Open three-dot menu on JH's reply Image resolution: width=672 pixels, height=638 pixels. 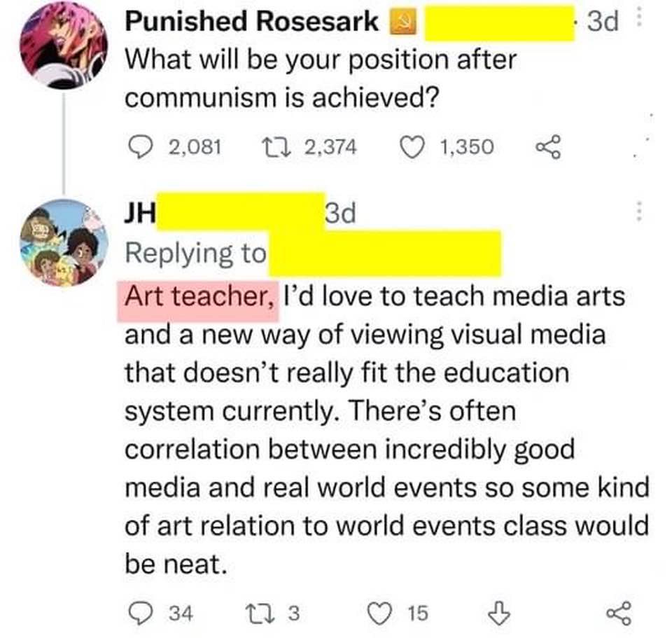pyautogui.click(x=639, y=211)
